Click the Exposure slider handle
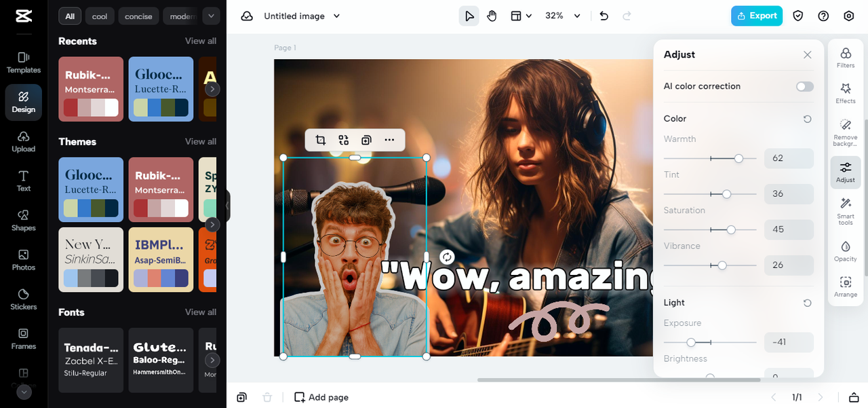The width and height of the screenshot is (868, 408). (x=691, y=342)
